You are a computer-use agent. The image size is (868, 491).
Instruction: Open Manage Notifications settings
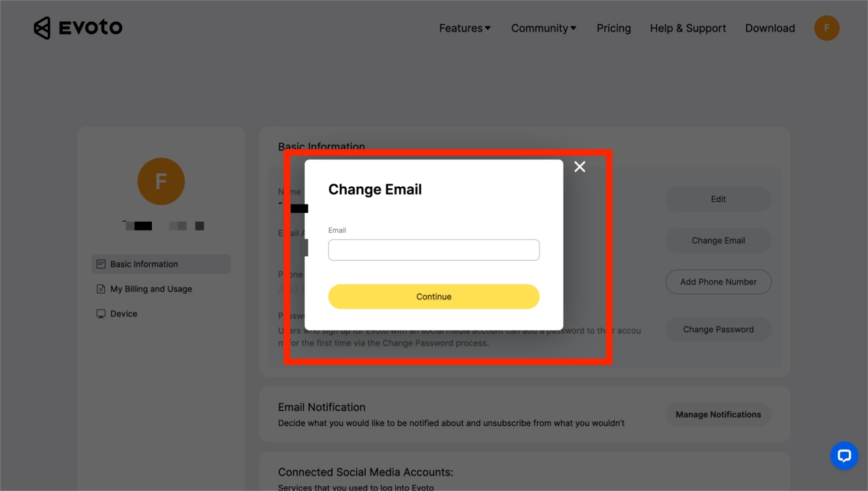[718, 415]
